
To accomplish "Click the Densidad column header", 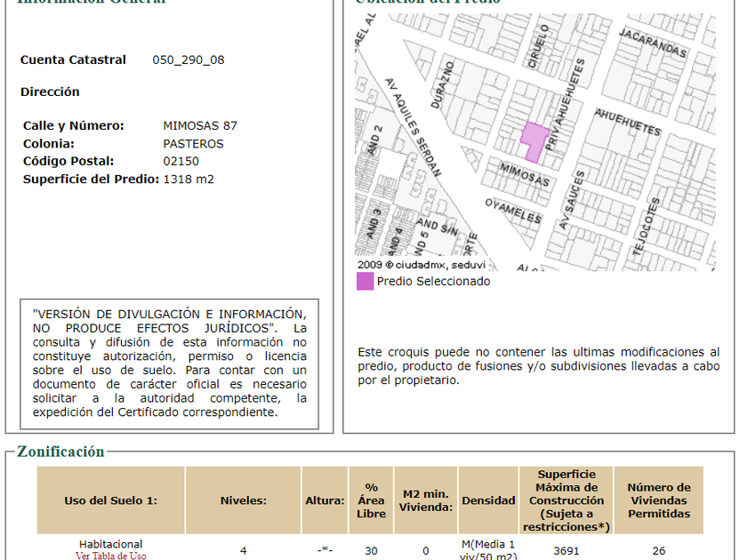I will coord(488,500).
